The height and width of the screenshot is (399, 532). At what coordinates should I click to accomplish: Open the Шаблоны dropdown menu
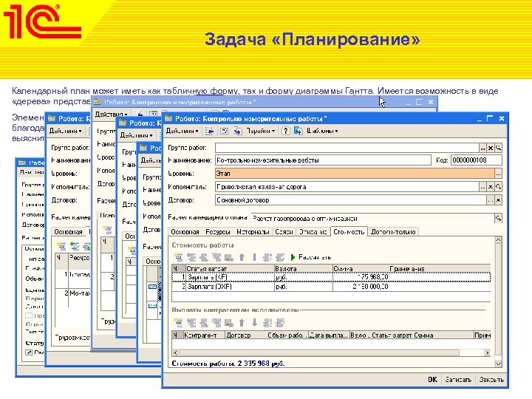322,131
